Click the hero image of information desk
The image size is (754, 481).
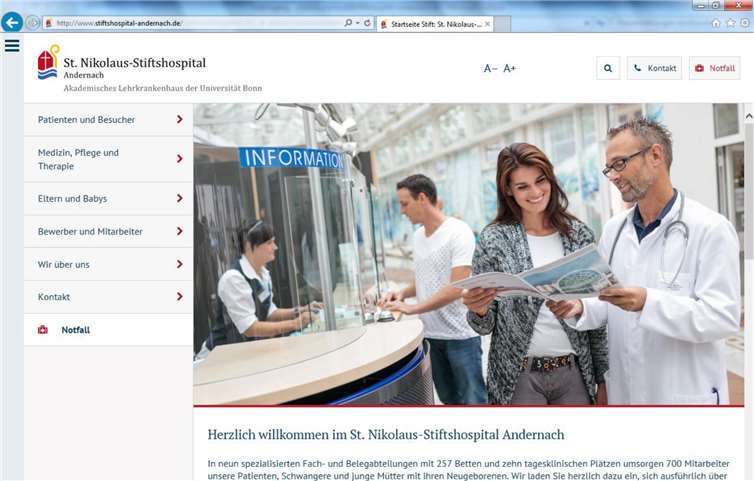tap(469, 254)
